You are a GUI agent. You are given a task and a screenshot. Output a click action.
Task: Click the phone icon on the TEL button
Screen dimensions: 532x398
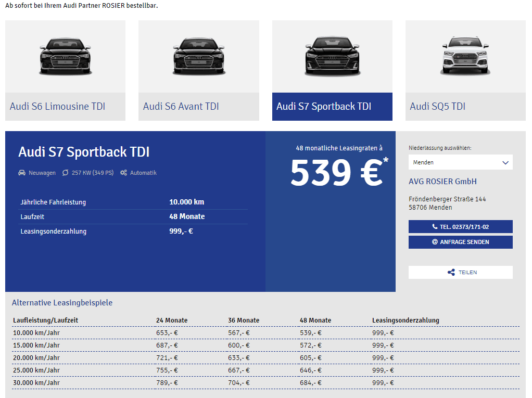[435, 226]
